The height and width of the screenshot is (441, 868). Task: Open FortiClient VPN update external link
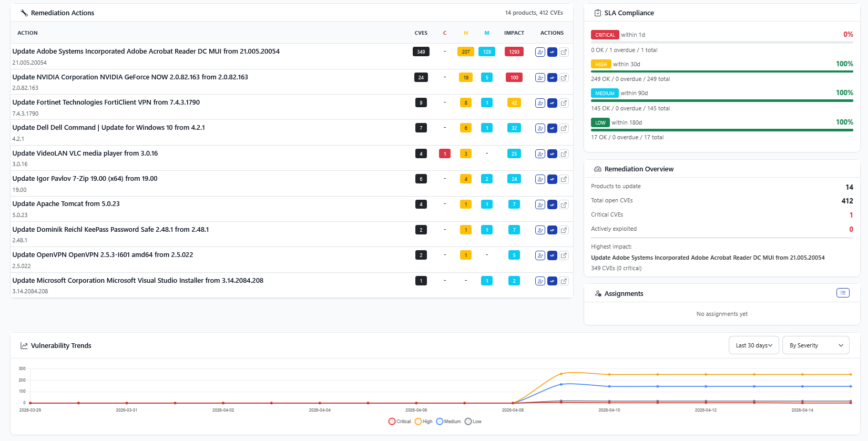pyautogui.click(x=564, y=103)
